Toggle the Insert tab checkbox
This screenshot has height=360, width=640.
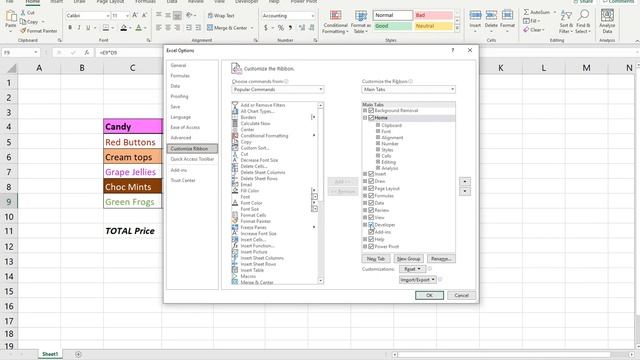tap(371, 174)
